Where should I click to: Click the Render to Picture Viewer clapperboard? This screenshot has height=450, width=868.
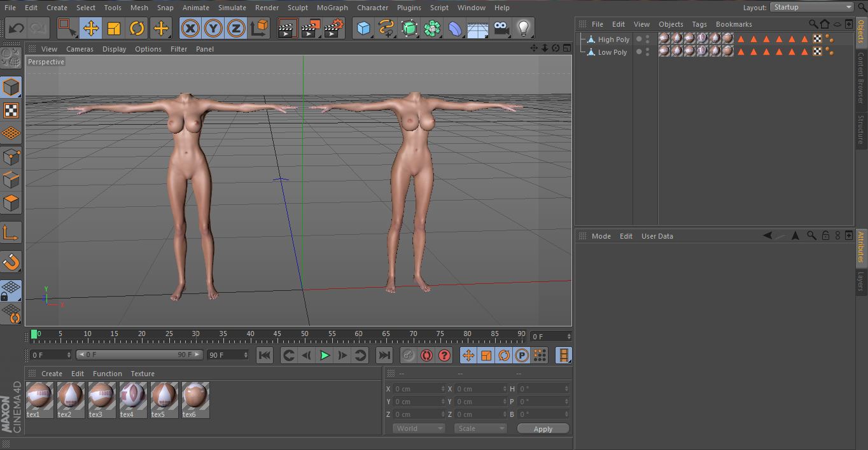tap(310, 28)
